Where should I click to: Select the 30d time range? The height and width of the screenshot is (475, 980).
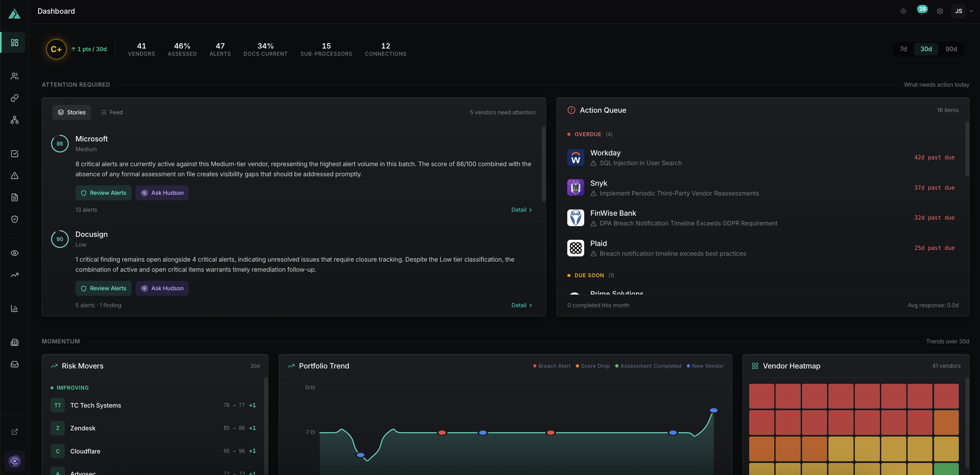pyautogui.click(x=926, y=49)
